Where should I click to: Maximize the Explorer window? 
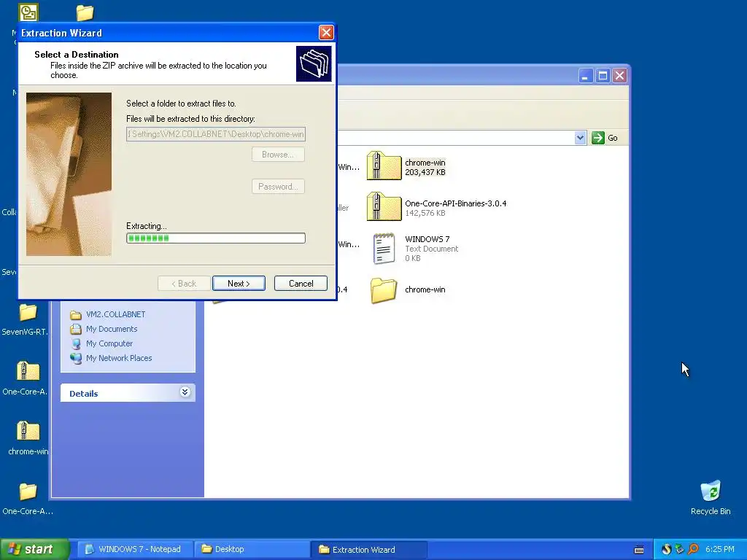pos(603,76)
